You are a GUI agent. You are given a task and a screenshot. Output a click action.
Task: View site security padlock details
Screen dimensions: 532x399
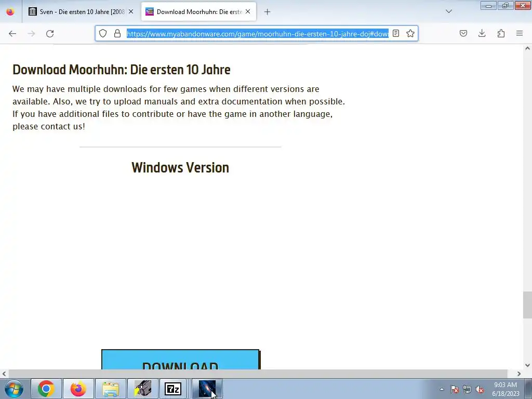pos(117,33)
